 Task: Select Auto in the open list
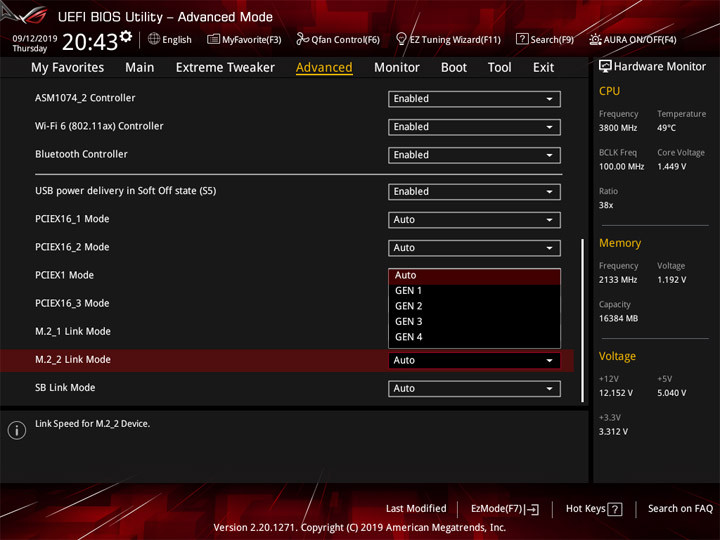(474, 276)
